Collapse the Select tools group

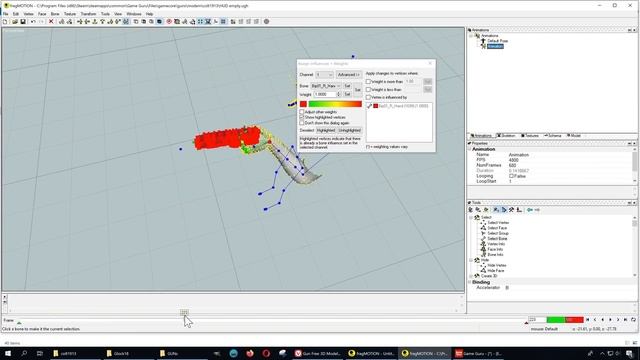pyautogui.click(x=471, y=218)
